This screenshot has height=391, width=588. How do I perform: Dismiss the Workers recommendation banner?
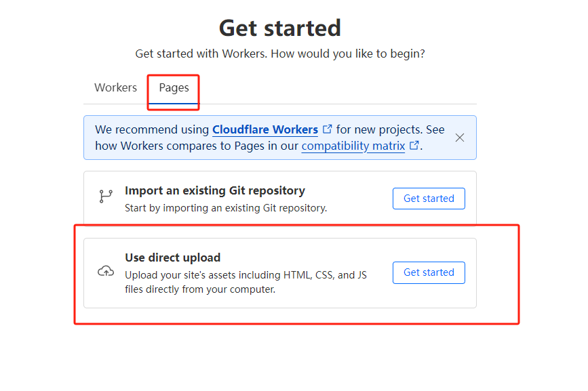point(459,137)
